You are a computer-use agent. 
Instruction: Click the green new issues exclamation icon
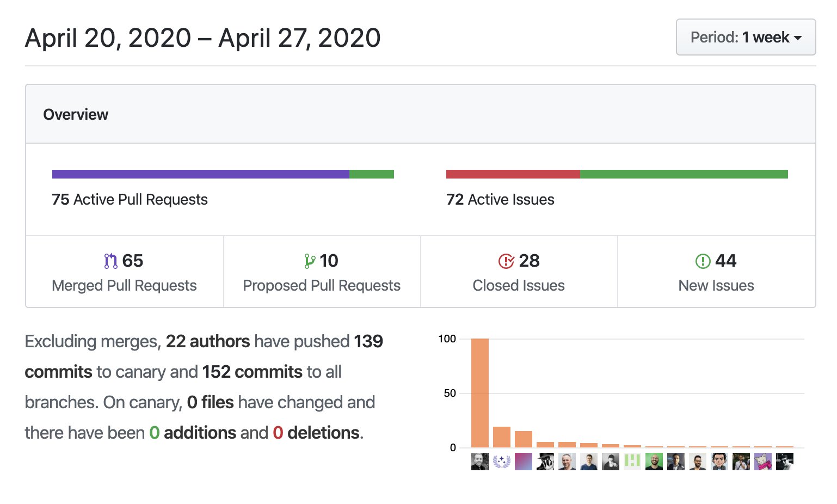pyautogui.click(x=703, y=261)
